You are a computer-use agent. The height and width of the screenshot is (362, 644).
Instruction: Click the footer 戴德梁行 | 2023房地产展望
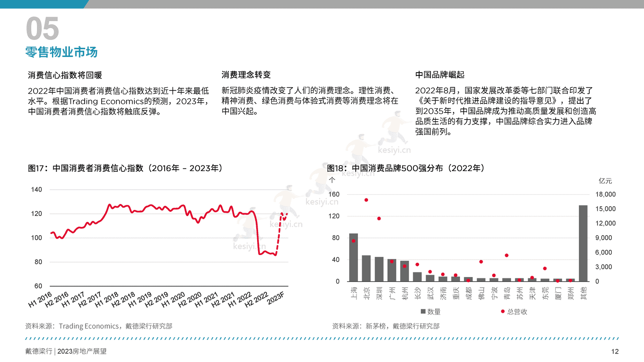coord(66,351)
